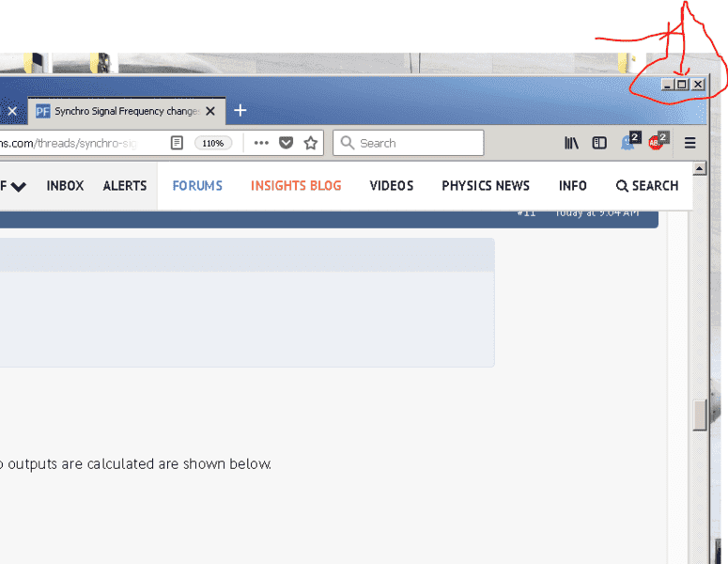Image resolution: width=728 pixels, height=564 pixels.
Task: Go to the FORUMS section
Action: (197, 186)
